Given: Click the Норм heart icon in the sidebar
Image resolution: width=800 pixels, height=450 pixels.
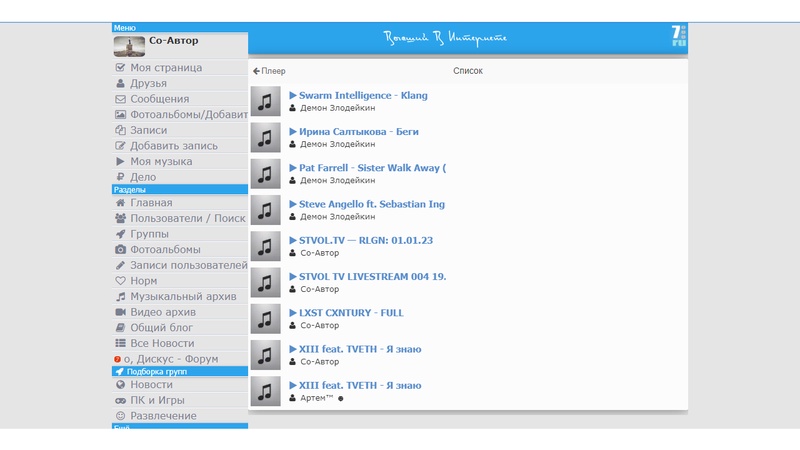Looking at the screenshot, I should click(x=121, y=281).
